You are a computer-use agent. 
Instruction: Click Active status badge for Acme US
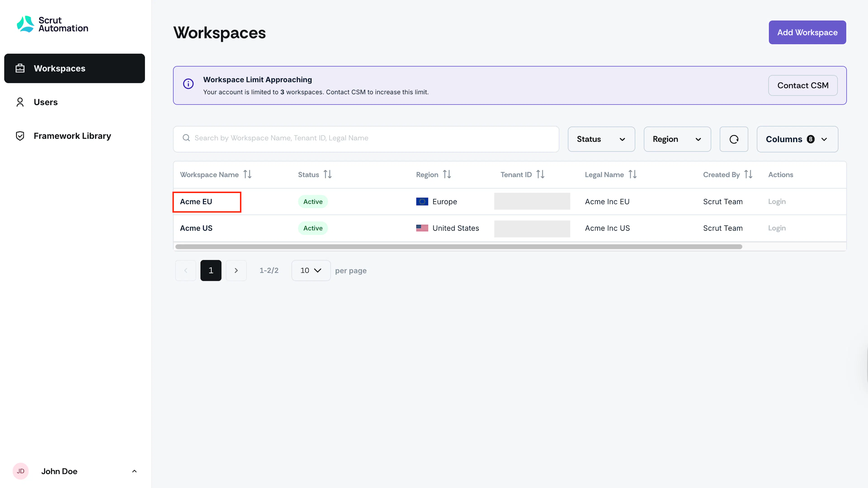click(x=313, y=228)
